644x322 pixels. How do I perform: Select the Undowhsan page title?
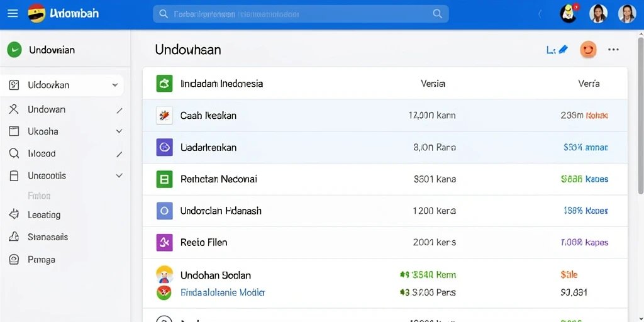(187, 50)
